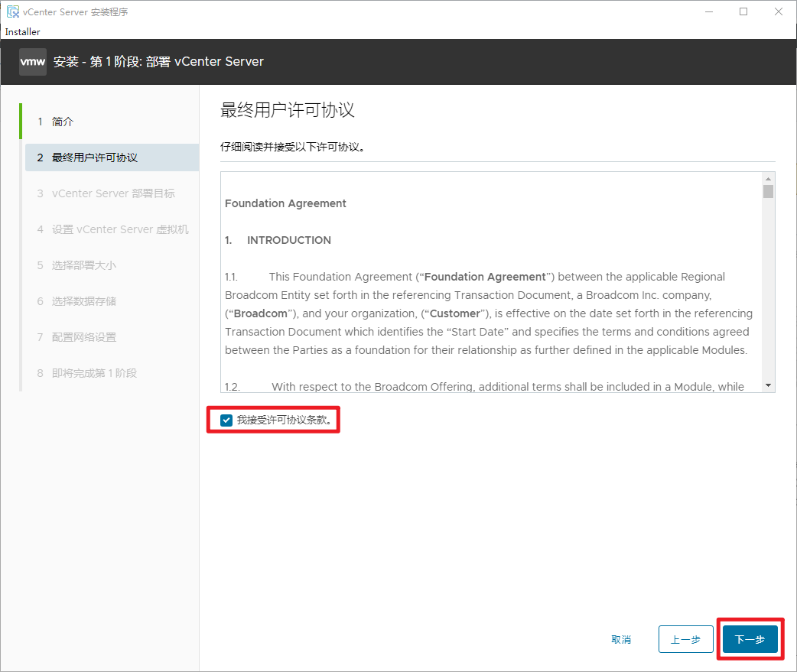Select step 5 选择部署大小
The image size is (797, 672).
coord(83,265)
